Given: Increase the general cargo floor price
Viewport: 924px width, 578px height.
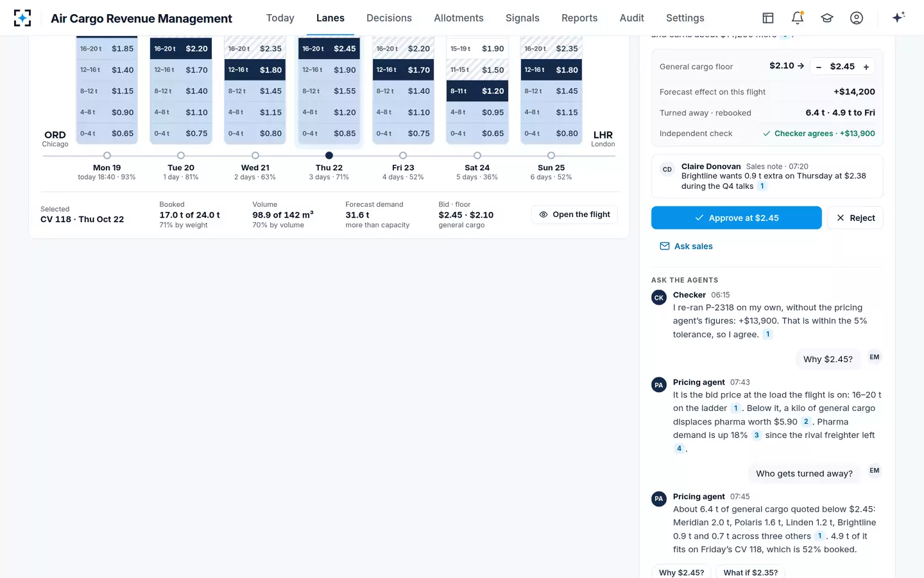Looking at the screenshot, I should click(x=866, y=67).
